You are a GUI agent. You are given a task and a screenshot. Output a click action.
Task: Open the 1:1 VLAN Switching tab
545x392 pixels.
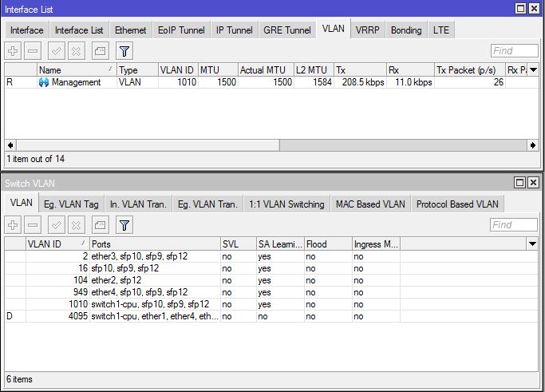[286, 204]
